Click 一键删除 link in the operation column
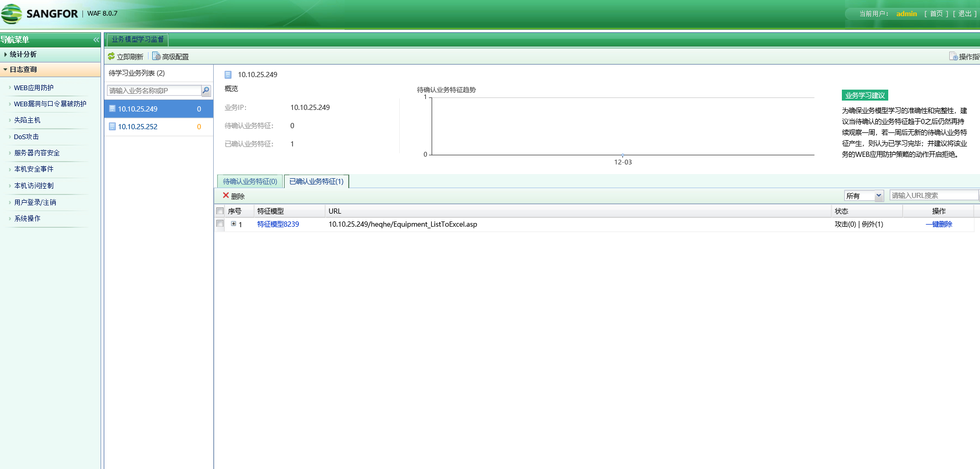 (x=939, y=224)
